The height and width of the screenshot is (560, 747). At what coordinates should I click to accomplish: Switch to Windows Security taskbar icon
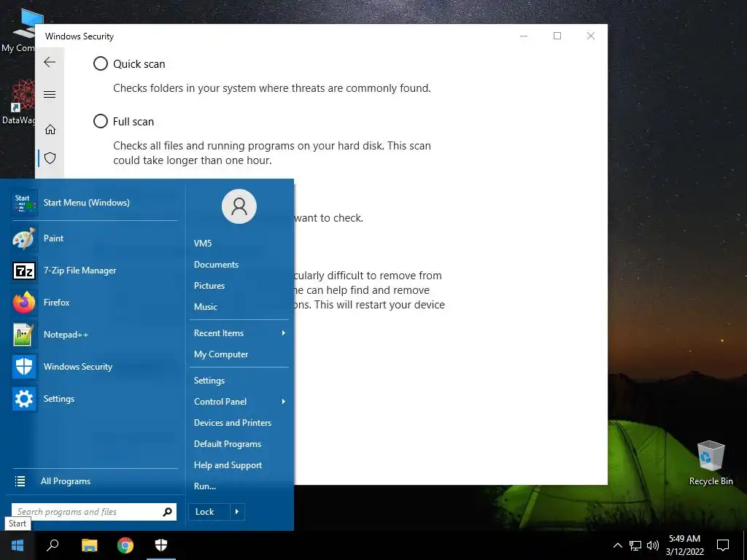(161, 545)
